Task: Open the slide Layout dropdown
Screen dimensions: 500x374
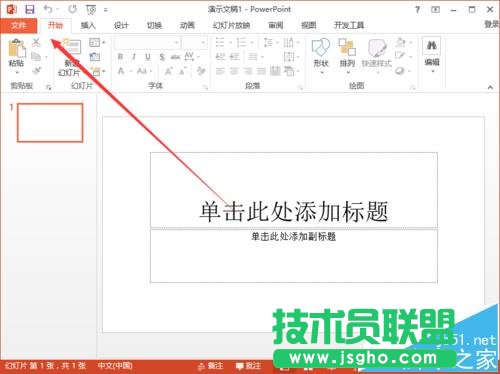Action: click(97, 43)
